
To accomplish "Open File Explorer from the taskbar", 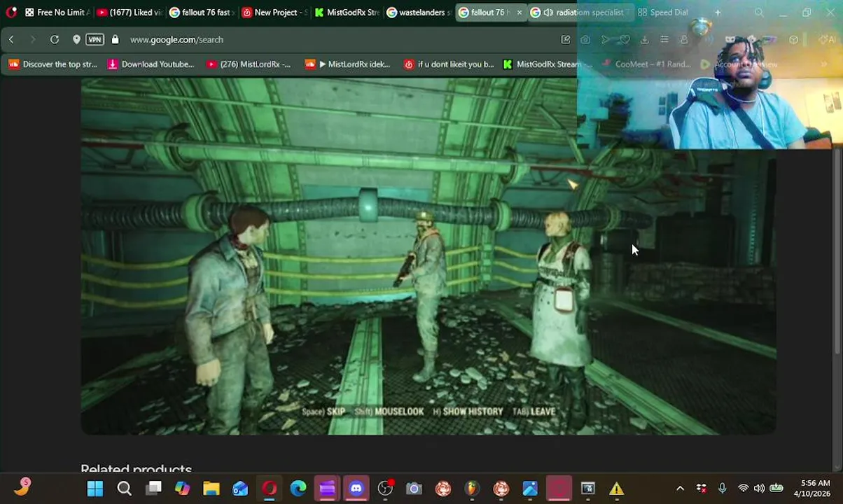I will (x=211, y=489).
